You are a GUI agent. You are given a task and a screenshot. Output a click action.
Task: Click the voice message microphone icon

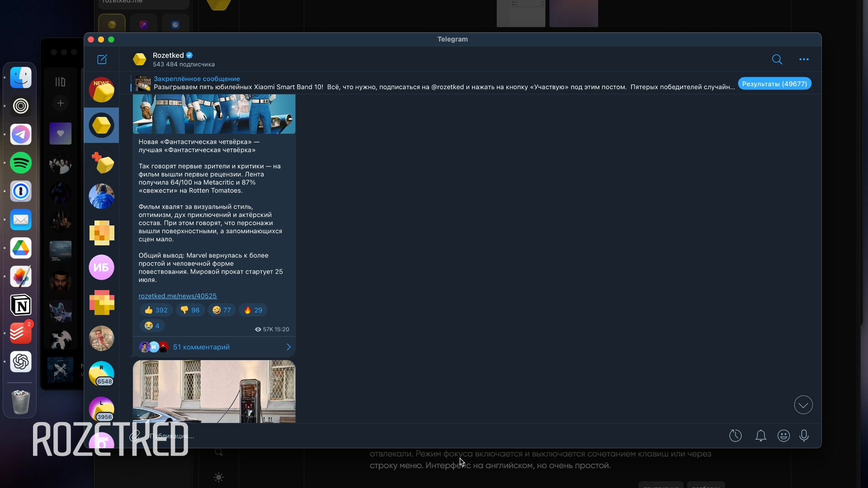tap(804, 436)
